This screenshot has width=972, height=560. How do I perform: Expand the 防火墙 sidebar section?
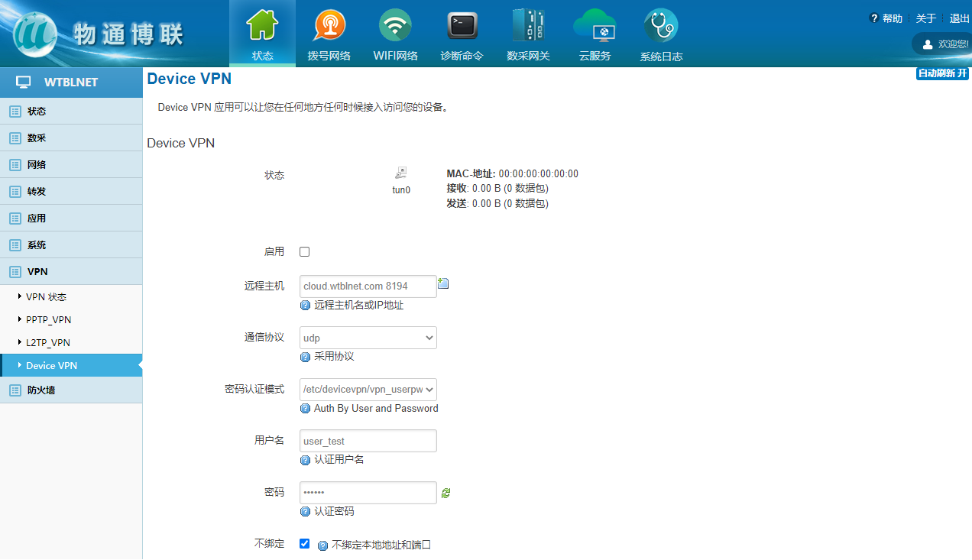tap(41, 390)
